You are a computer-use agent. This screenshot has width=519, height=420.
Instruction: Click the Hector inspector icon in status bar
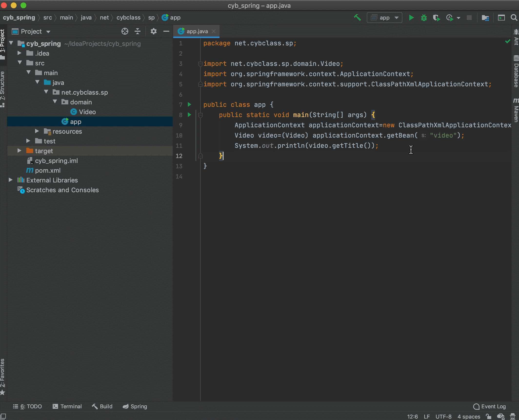(513, 416)
